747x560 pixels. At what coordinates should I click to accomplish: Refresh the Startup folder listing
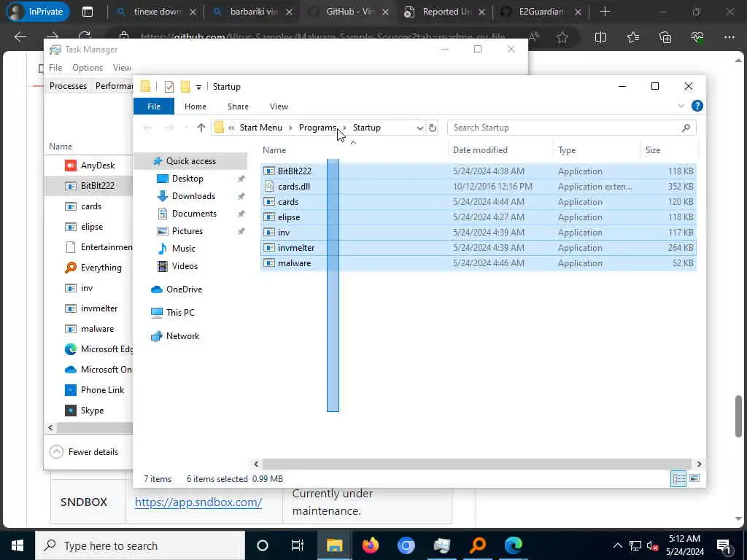432,128
